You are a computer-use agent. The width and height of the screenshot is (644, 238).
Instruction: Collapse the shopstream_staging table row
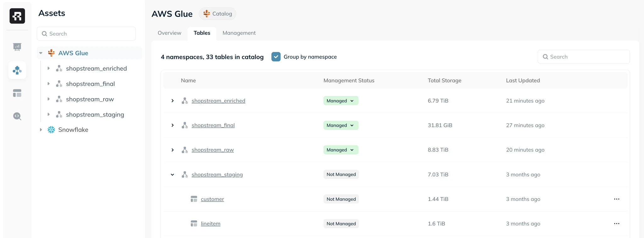[x=173, y=174]
